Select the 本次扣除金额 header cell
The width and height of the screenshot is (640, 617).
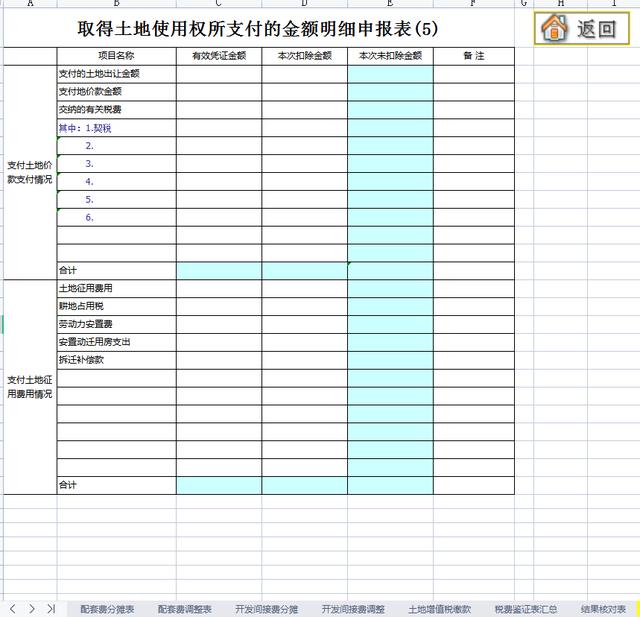point(304,56)
